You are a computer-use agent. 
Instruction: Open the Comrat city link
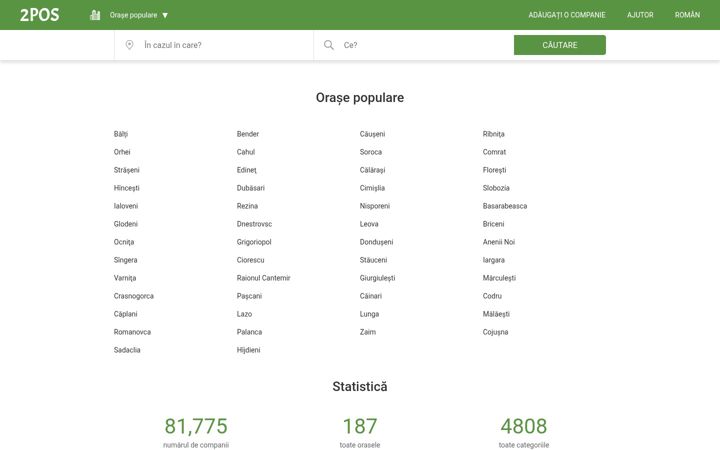coord(494,152)
